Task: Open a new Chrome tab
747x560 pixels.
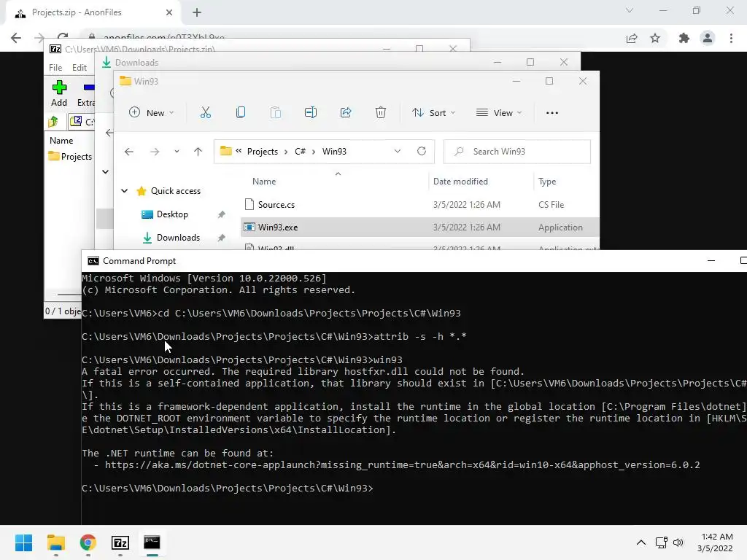Action: (197, 12)
